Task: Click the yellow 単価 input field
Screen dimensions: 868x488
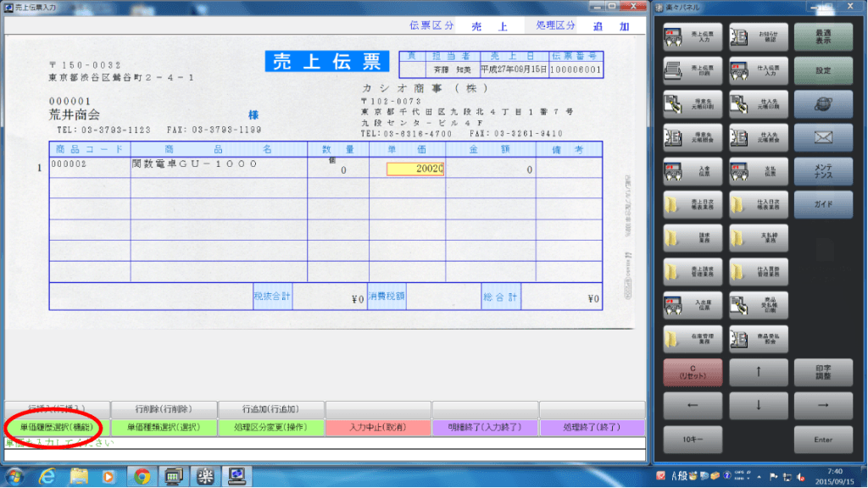Action: [415, 169]
